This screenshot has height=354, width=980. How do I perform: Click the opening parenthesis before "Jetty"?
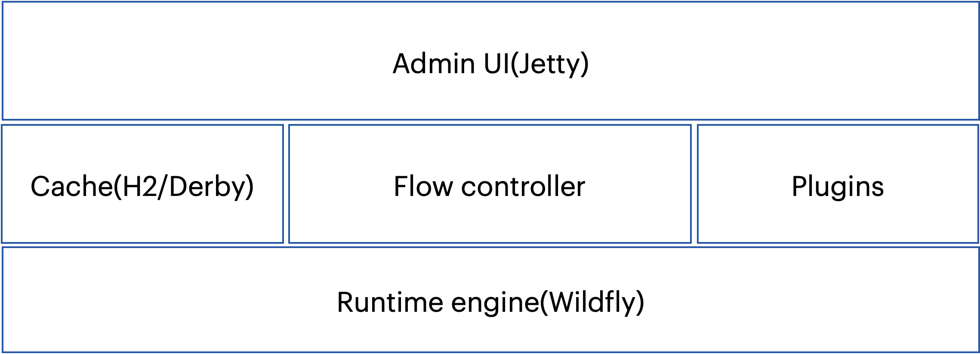pos(514,64)
